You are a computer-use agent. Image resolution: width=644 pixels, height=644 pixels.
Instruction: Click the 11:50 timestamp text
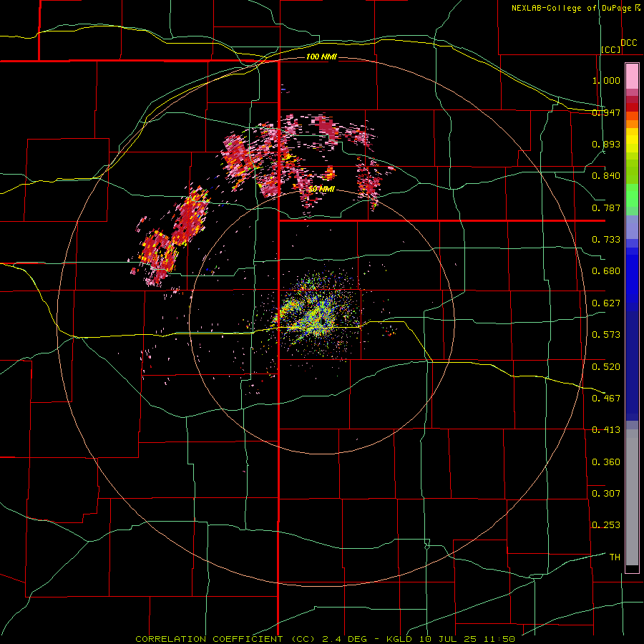(x=499, y=639)
